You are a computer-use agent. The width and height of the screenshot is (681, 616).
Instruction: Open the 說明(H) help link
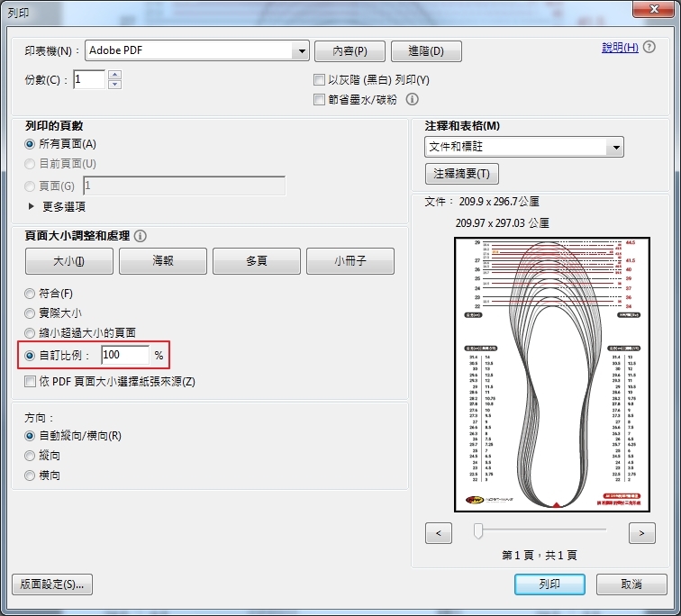tap(620, 48)
